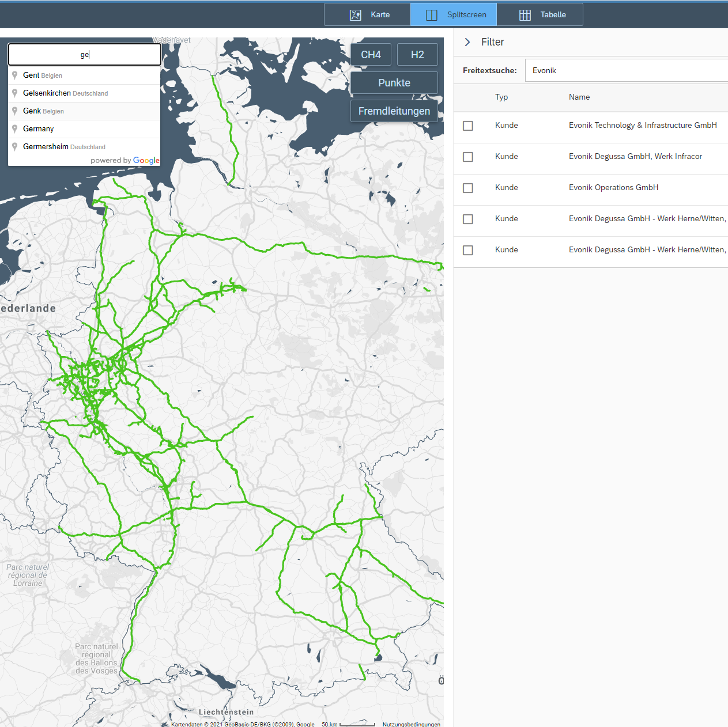The width and height of the screenshot is (728, 727).
Task: Toggle the CH4 layer button
Action: (x=371, y=55)
